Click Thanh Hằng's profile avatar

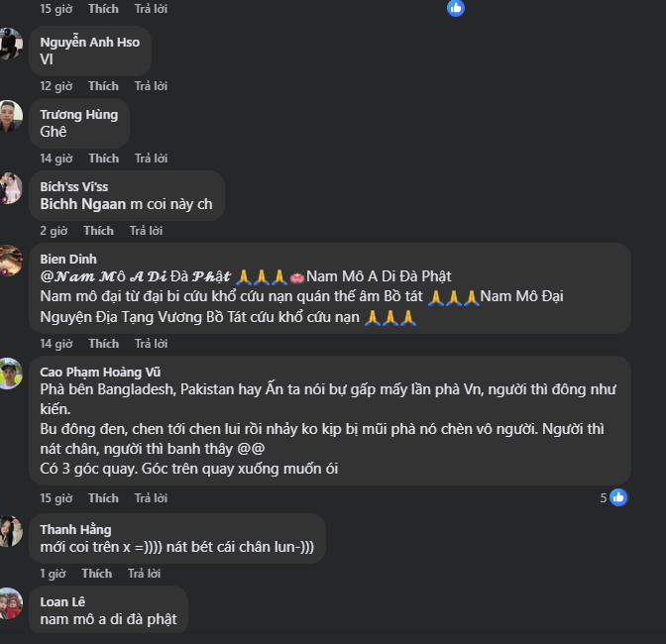point(10,531)
